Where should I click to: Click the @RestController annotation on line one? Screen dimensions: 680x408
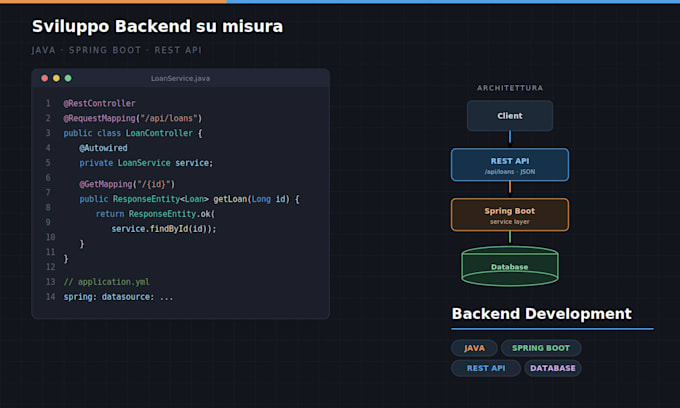[99, 103]
